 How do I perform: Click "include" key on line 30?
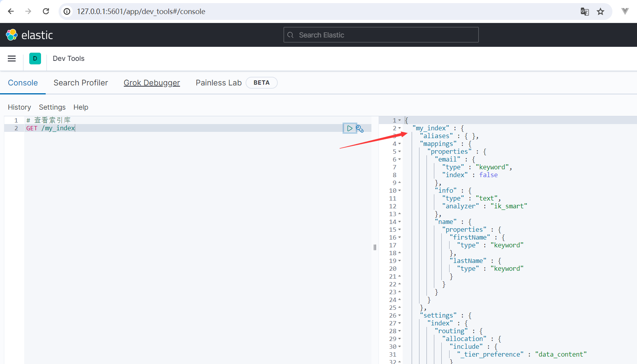[466, 347]
